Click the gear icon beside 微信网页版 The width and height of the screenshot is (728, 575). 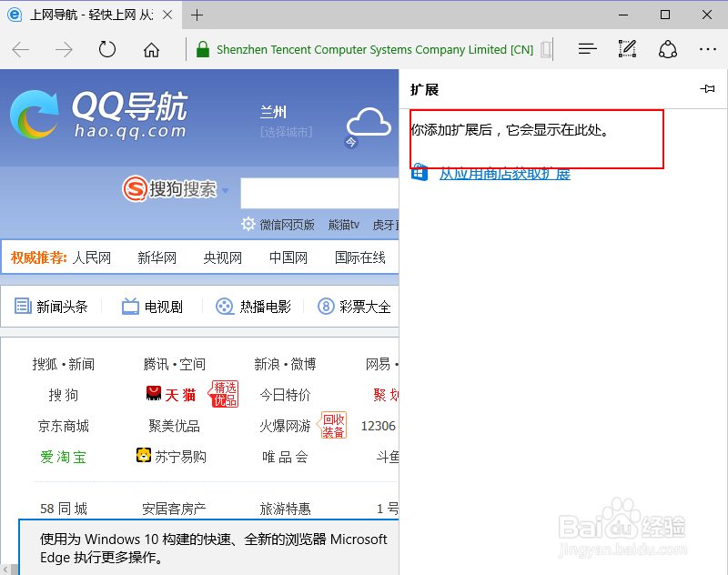[248, 224]
